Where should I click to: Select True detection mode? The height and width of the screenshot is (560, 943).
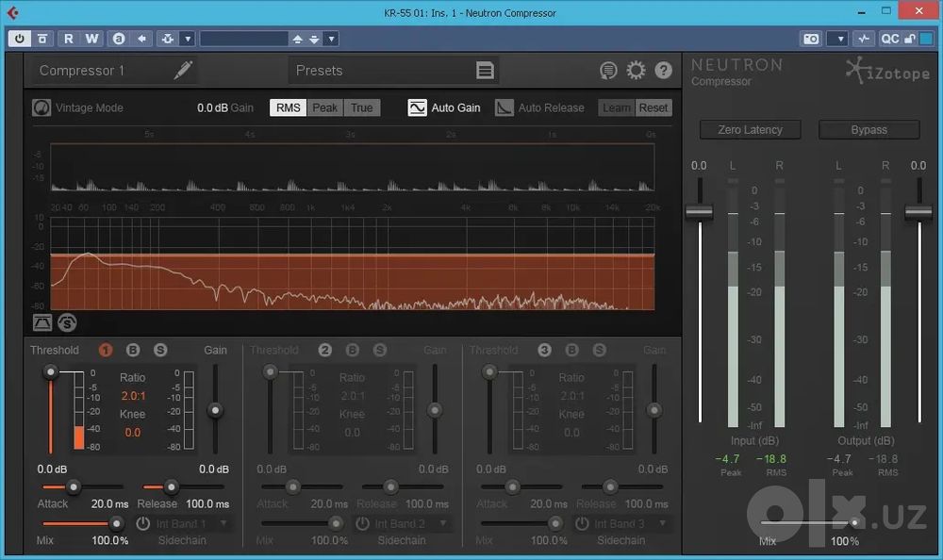pyautogui.click(x=361, y=107)
